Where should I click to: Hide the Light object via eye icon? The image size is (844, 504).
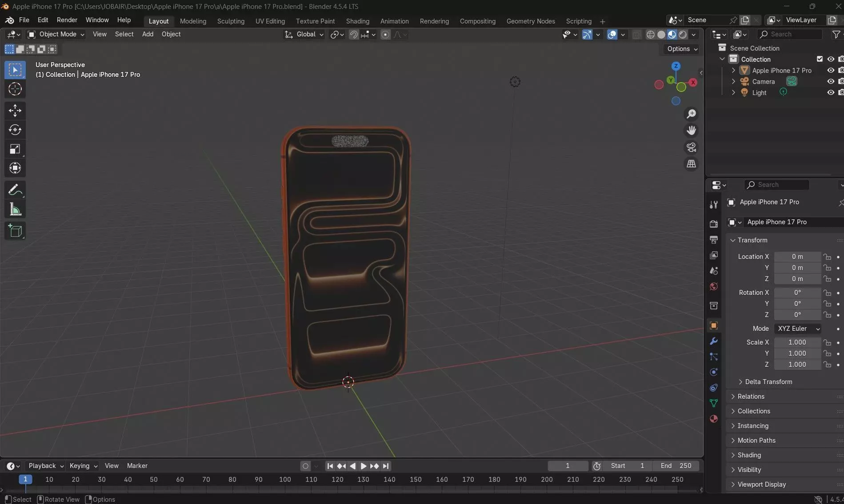[x=830, y=92]
